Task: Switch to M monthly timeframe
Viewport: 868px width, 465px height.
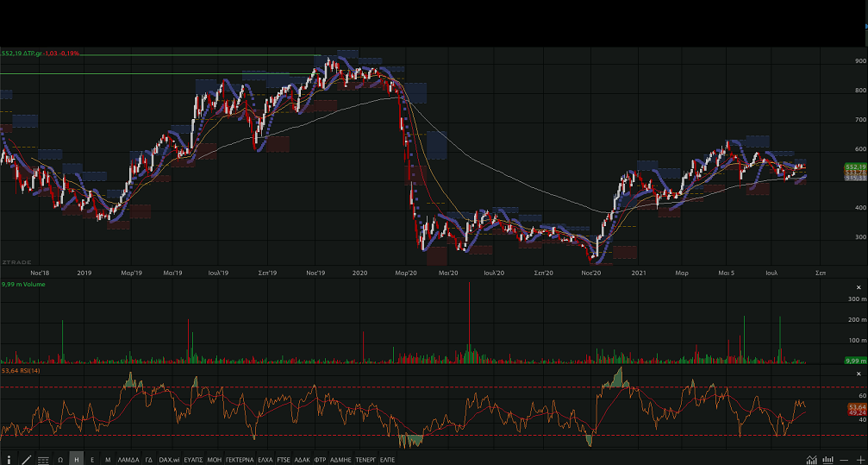Action: 108,460
